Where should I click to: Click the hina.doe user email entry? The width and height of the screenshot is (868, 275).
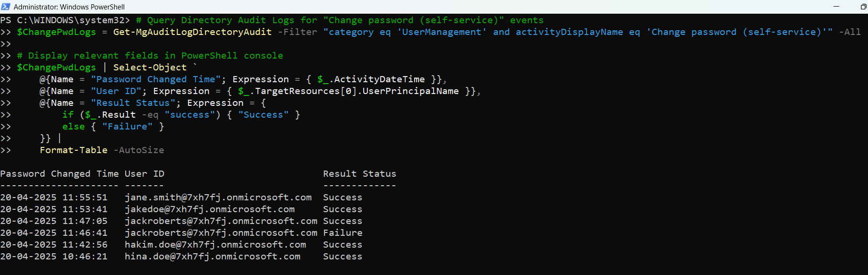212,257
